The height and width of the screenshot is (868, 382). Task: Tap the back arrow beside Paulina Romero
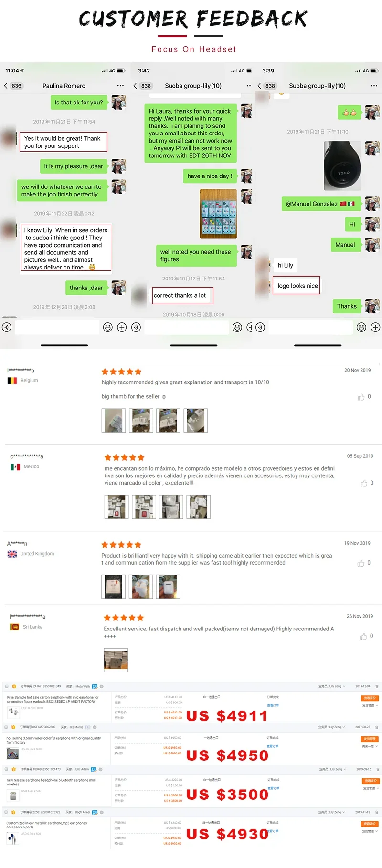coord(6,86)
